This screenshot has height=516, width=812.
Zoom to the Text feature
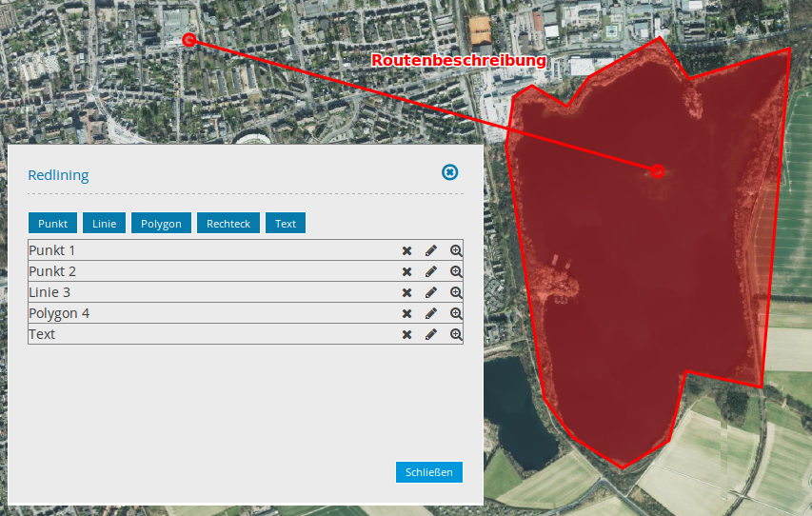(x=456, y=335)
